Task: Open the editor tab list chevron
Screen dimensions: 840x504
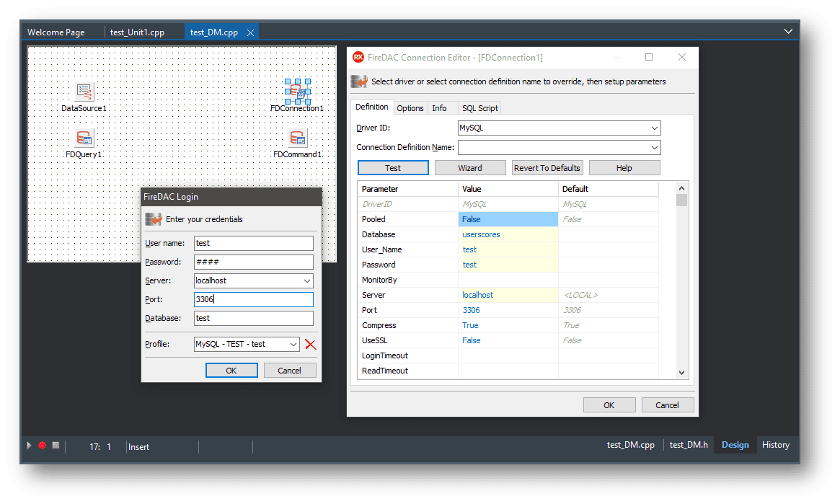Action: pyautogui.click(x=788, y=32)
